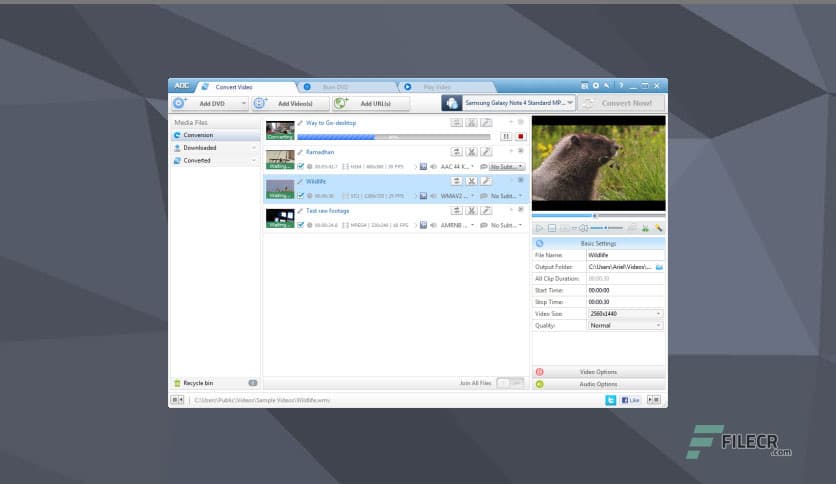Click the effects wand icon for Test raw footage
Viewport: 836px width, 484px height.
pyautogui.click(x=486, y=211)
